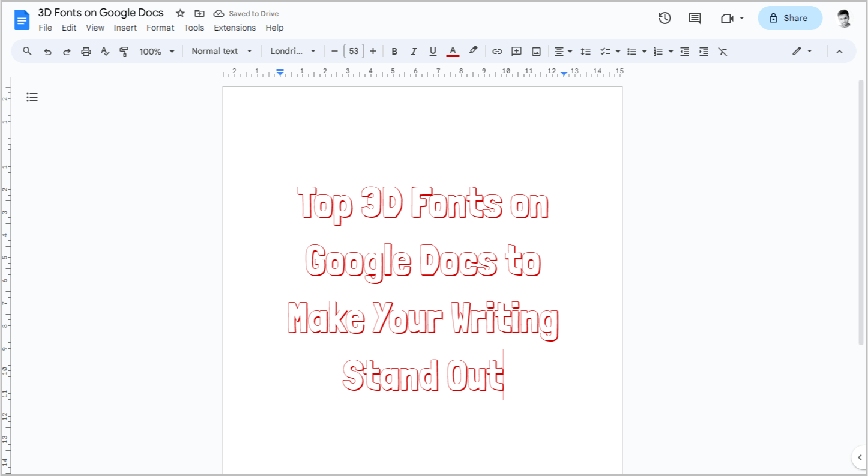Viewport: 868px width, 476px height.
Task: Insert an image from toolbar
Action: point(536,52)
